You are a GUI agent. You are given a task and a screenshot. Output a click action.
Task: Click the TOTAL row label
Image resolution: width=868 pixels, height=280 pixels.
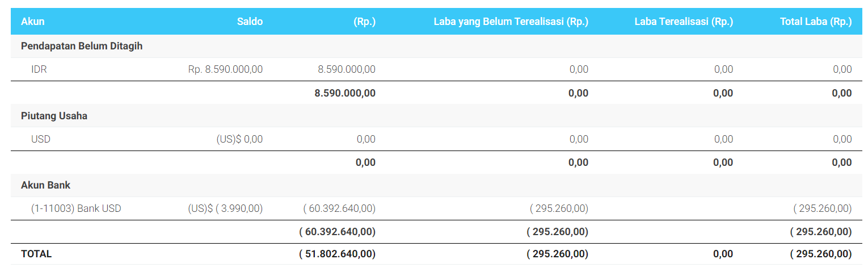pyautogui.click(x=36, y=254)
